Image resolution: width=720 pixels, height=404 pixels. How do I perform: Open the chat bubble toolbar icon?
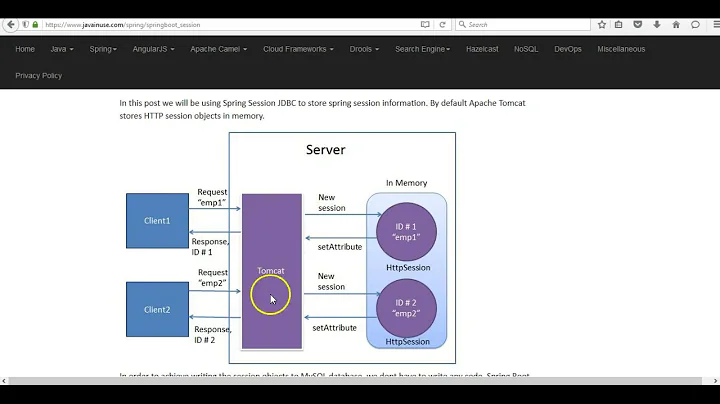pos(695,24)
